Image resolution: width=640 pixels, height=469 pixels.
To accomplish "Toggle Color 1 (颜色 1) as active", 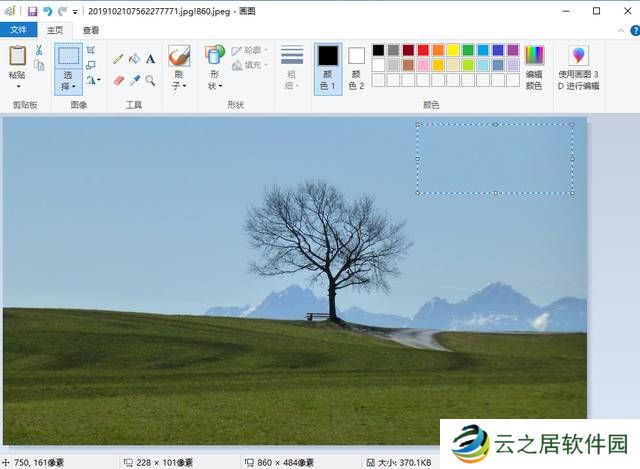I will 328,68.
